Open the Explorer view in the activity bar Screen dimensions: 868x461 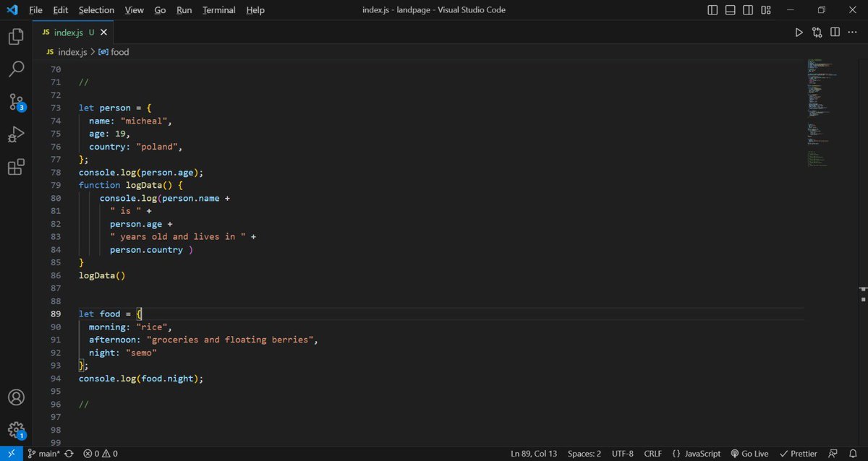pyautogui.click(x=16, y=37)
